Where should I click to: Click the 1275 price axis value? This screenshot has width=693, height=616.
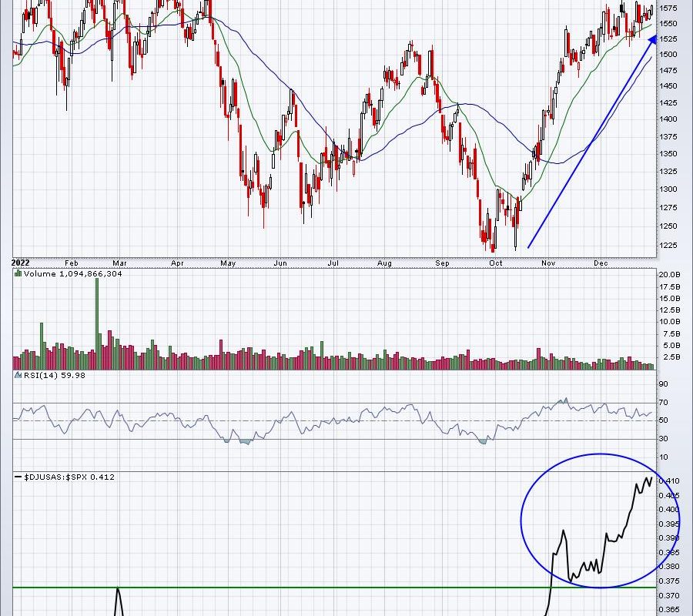668,207
